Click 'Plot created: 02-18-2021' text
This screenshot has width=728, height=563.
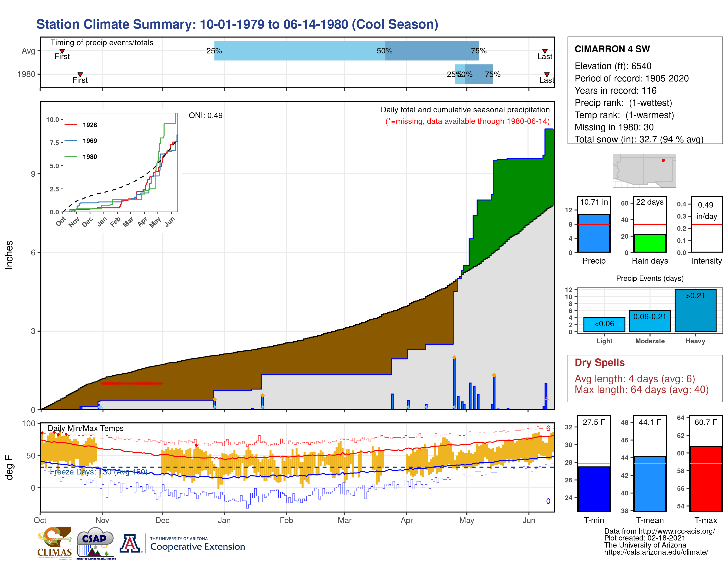645,538
